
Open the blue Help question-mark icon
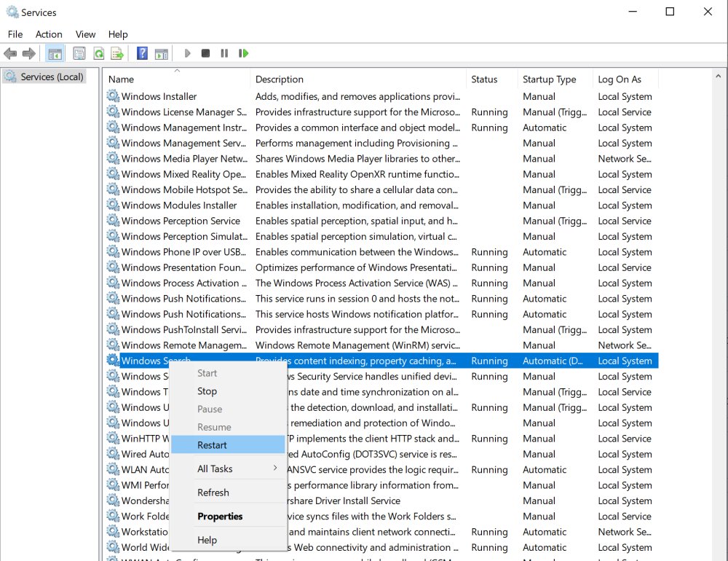142,53
